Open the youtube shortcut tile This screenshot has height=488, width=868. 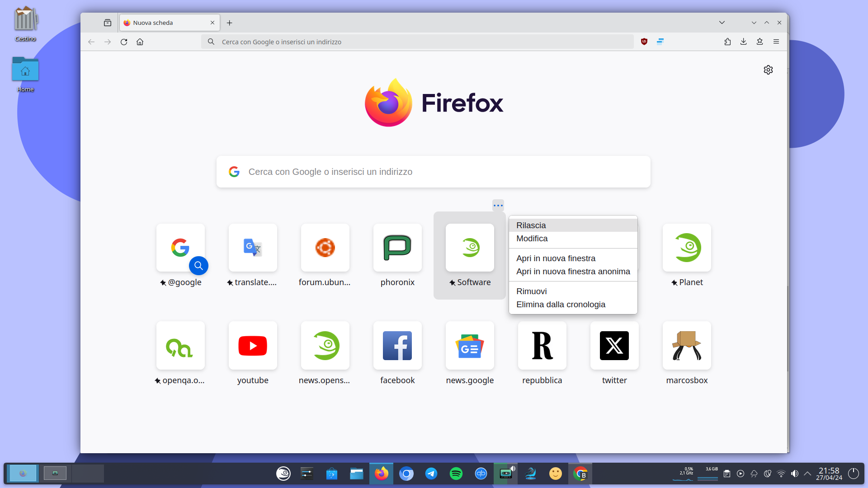(253, 346)
